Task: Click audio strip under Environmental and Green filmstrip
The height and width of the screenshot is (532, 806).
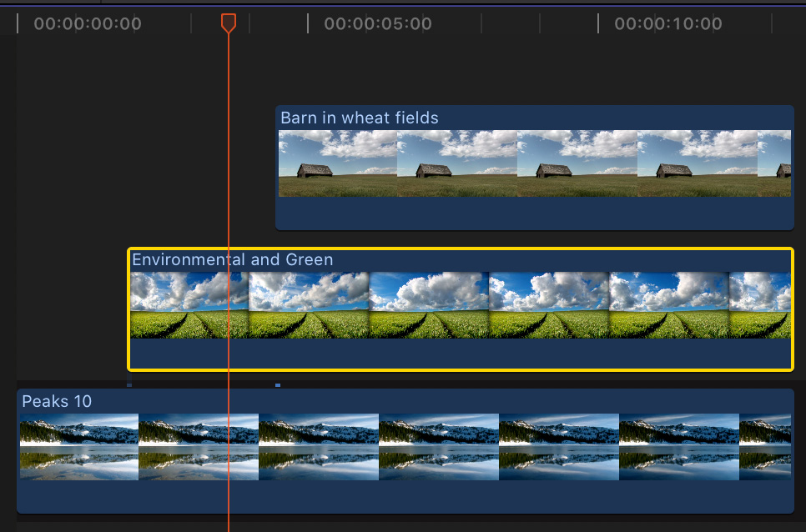Action: (459, 354)
